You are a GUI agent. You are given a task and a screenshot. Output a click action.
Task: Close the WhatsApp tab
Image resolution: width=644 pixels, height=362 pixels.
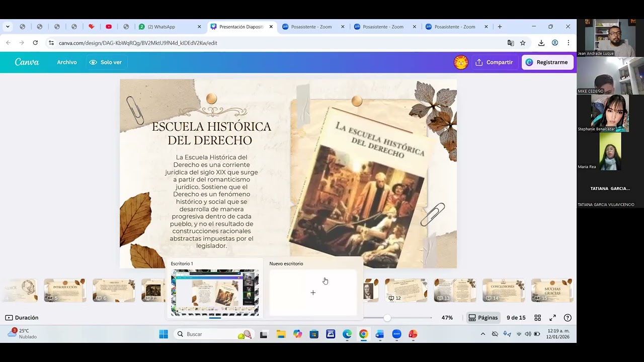click(x=199, y=27)
